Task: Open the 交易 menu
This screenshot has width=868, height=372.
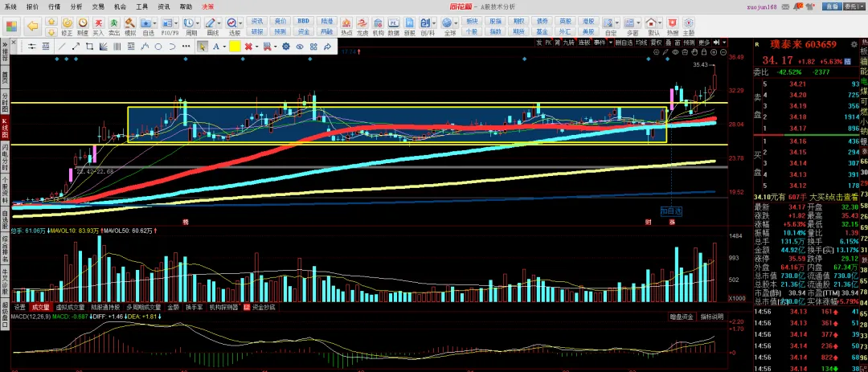Action: [98, 6]
